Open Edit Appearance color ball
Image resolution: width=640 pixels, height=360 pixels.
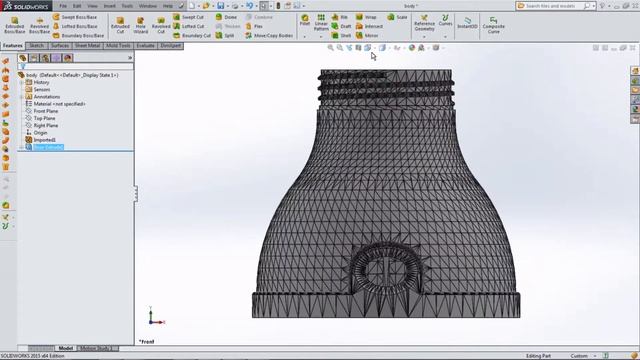pyautogui.click(x=412, y=48)
